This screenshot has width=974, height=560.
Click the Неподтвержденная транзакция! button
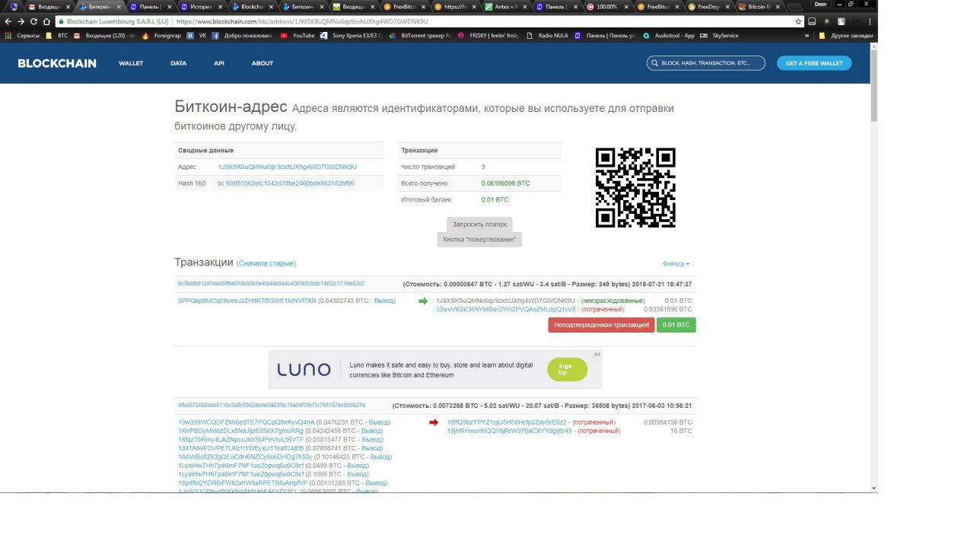(600, 325)
